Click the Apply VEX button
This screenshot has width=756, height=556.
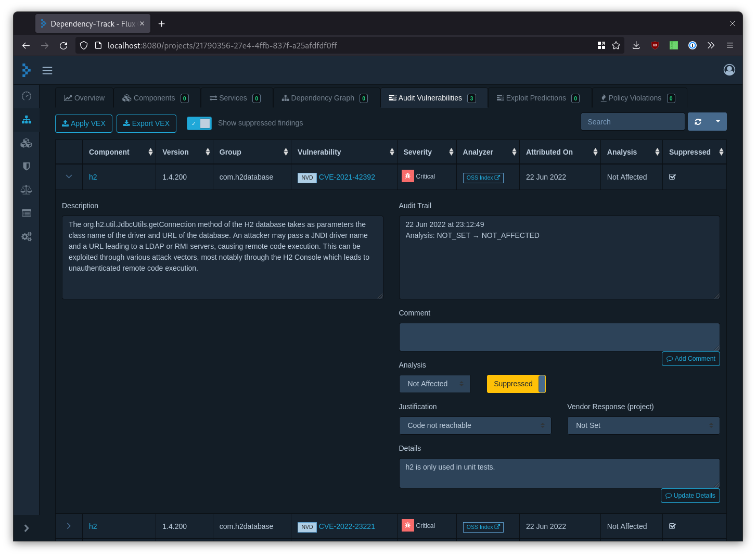click(x=84, y=123)
